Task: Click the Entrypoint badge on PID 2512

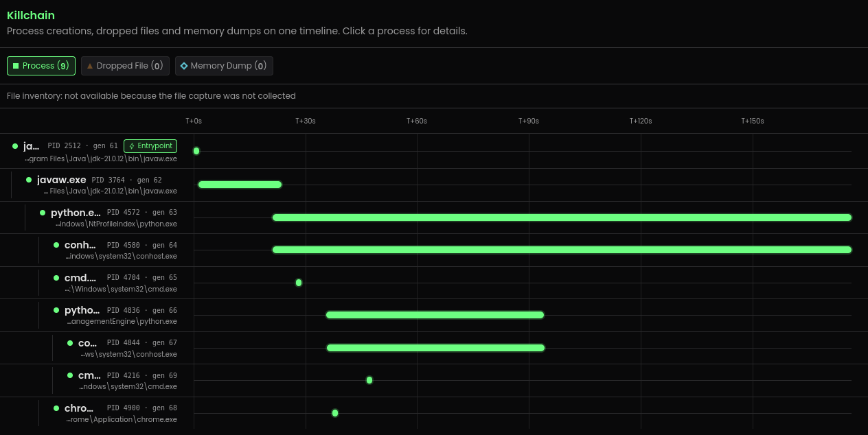Action: pyautogui.click(x=150, y=146)
